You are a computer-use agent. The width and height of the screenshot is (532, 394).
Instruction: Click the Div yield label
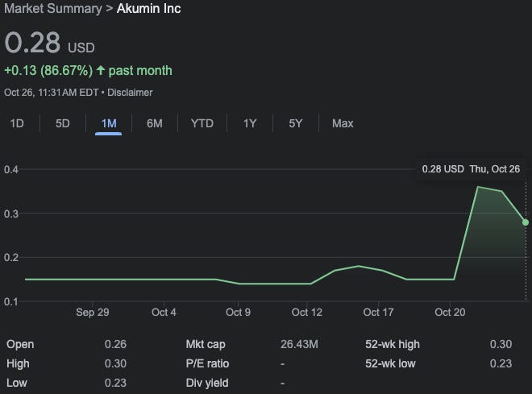(207, 383)
